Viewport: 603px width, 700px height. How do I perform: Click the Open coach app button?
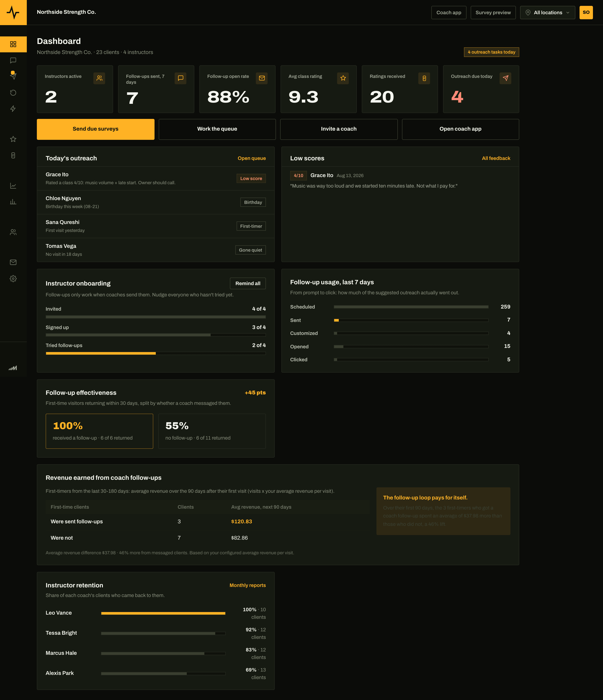460,129
